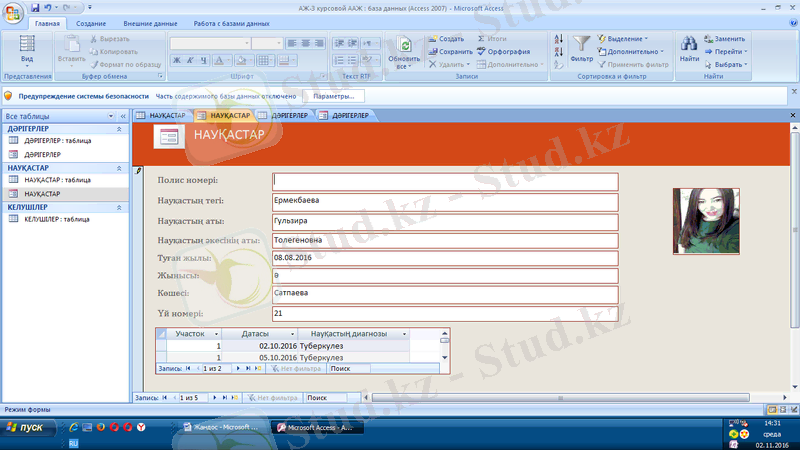Open the Selection filter dropdown (Выделение)

coord(624,38)
